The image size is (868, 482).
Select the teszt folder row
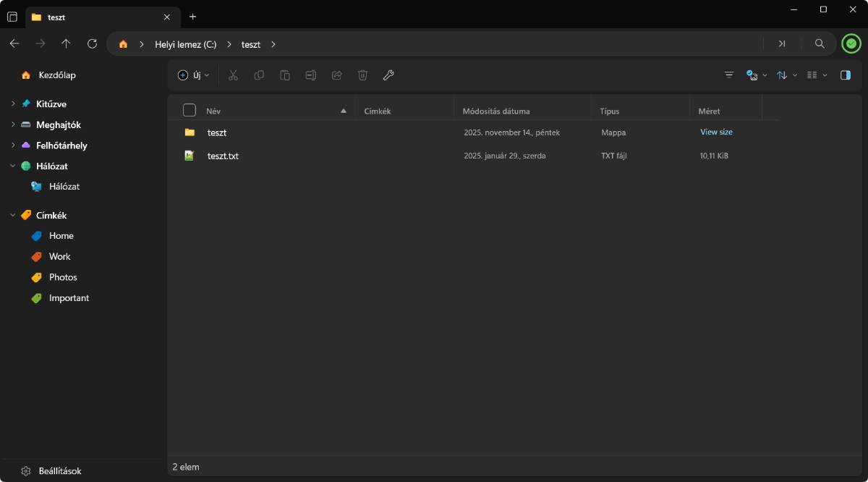tap(474, 132)
